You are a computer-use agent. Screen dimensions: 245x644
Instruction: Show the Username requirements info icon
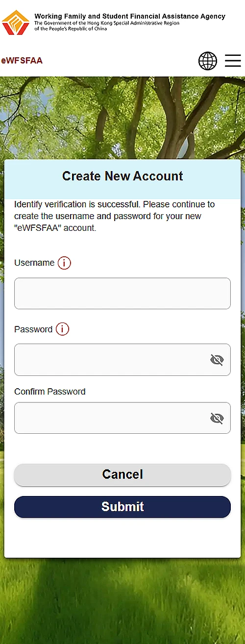[x=64, y=263]
